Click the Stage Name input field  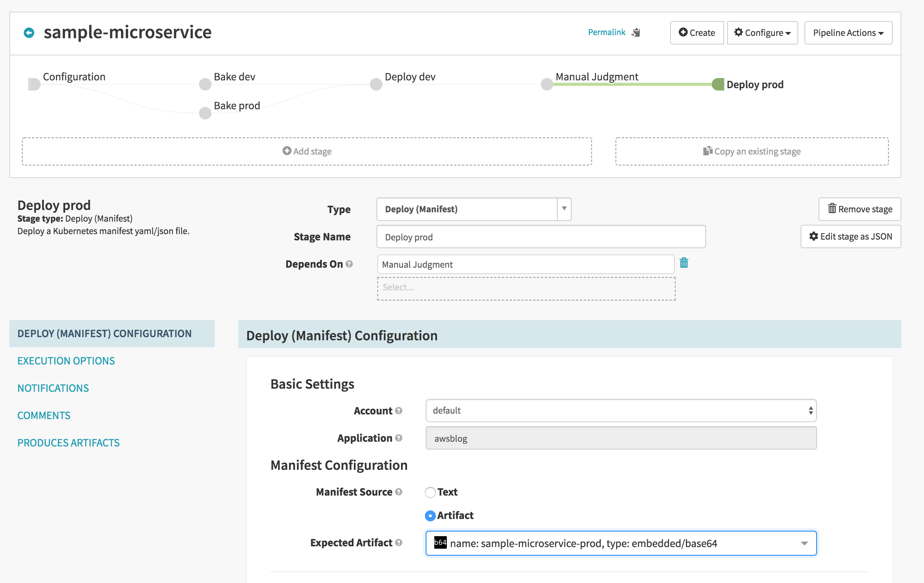(541, 237)
